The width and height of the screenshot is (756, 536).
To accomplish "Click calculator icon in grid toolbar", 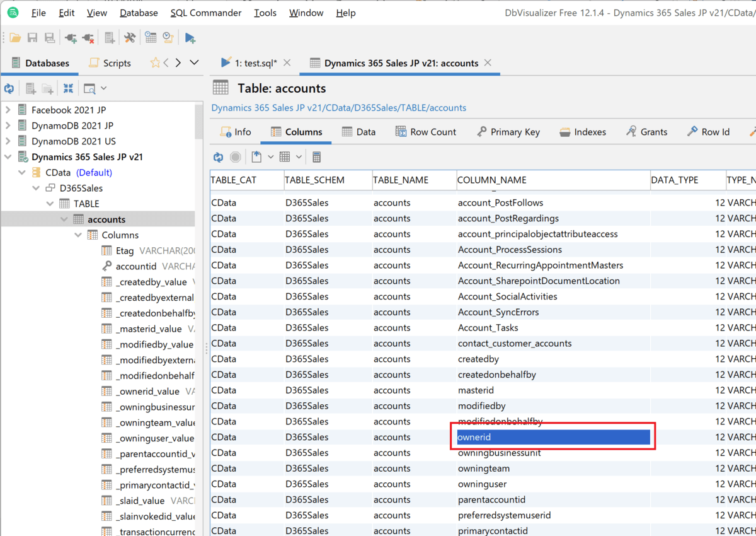I will point(317,157).
